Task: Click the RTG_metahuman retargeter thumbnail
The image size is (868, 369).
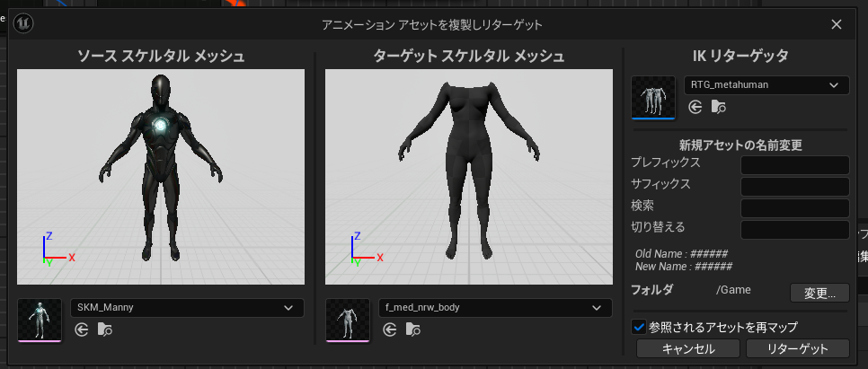Action: click(653, 97)
